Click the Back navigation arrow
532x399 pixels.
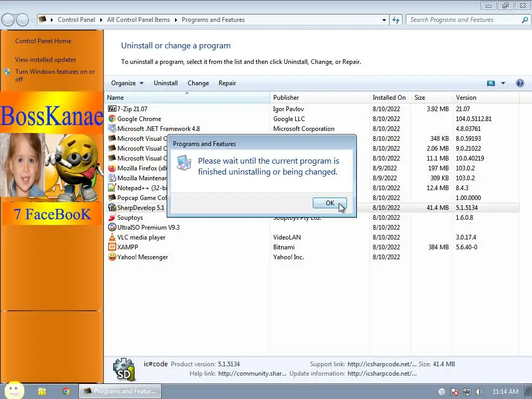(x=8, y=20)
